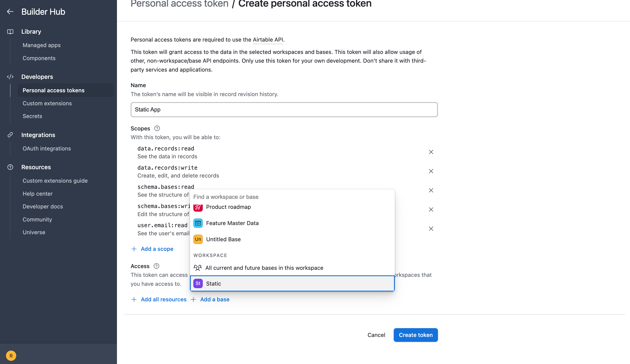Screen dimensions: 630x364
Task: Click the Airtable API link
Action: 268,40
